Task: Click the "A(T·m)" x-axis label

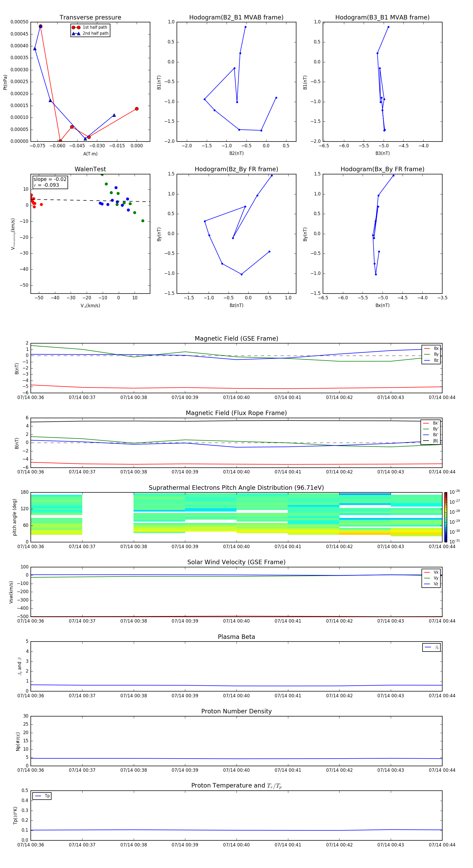Action: pos(90,154)
